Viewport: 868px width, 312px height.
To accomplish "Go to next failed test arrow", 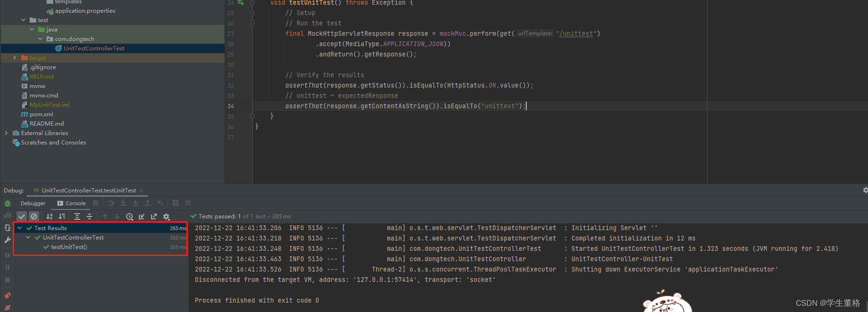I will point(117,216).
